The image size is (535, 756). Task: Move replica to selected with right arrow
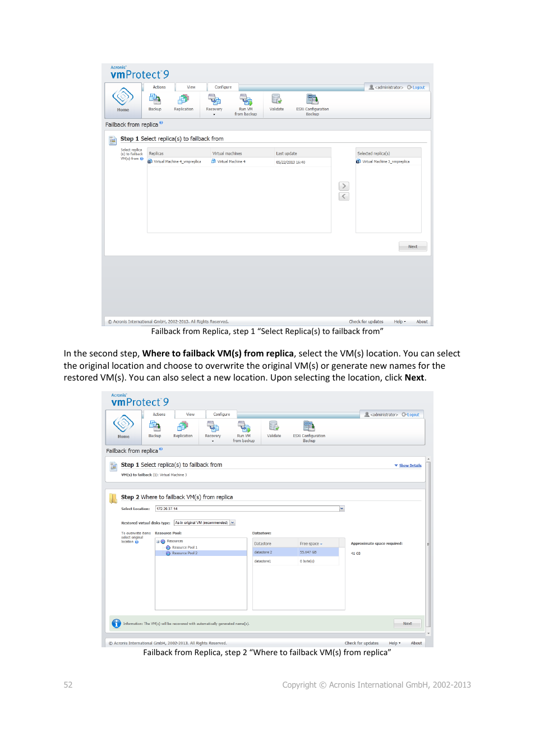coord(344,186)
